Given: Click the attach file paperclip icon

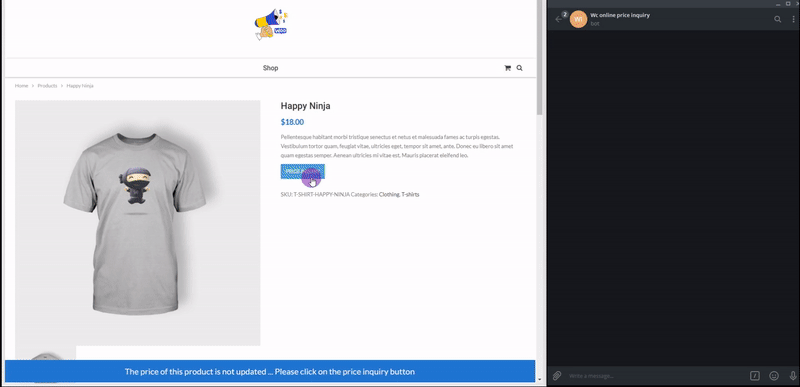Looking at the screenshot, I should coord(557,376).
